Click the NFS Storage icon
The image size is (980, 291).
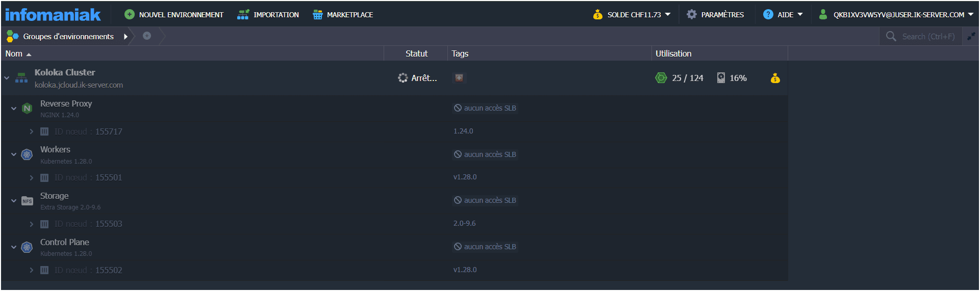27,201
